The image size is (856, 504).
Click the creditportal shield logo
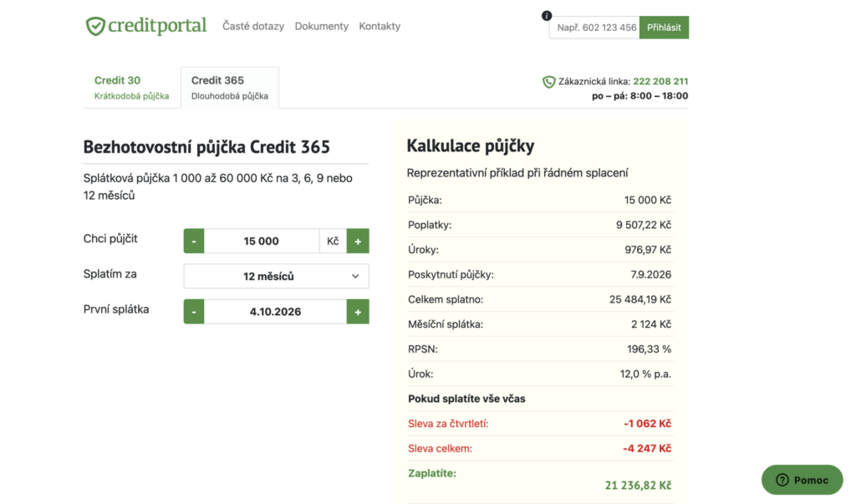point(95,26)
